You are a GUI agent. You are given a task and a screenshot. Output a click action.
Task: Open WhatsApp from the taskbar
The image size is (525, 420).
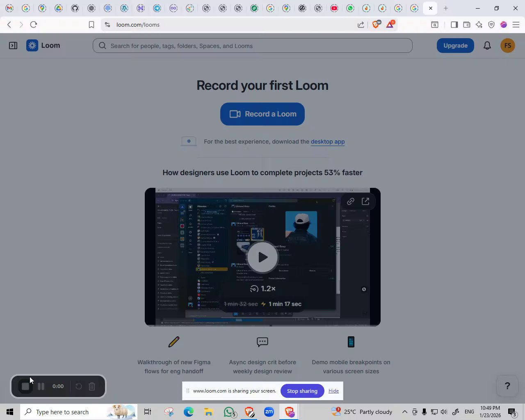229,412
